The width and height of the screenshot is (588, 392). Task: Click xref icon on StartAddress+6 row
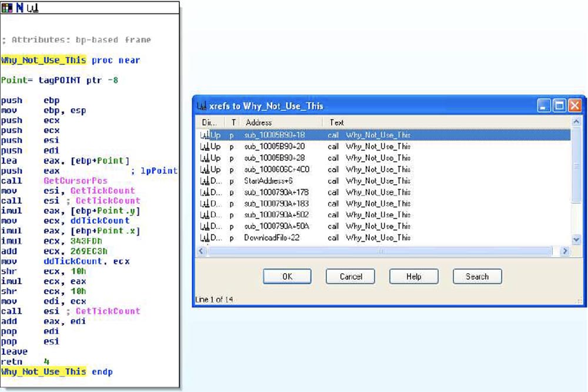click(x=205, y=181)
